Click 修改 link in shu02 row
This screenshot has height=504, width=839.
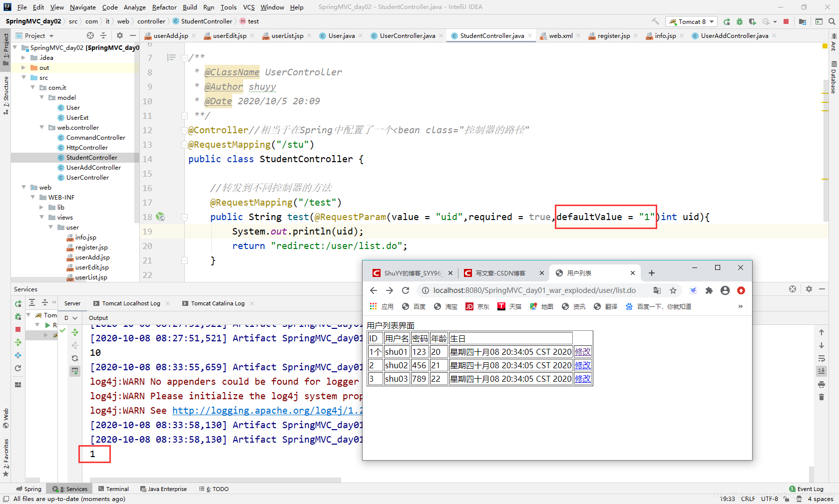click(583, 365)
